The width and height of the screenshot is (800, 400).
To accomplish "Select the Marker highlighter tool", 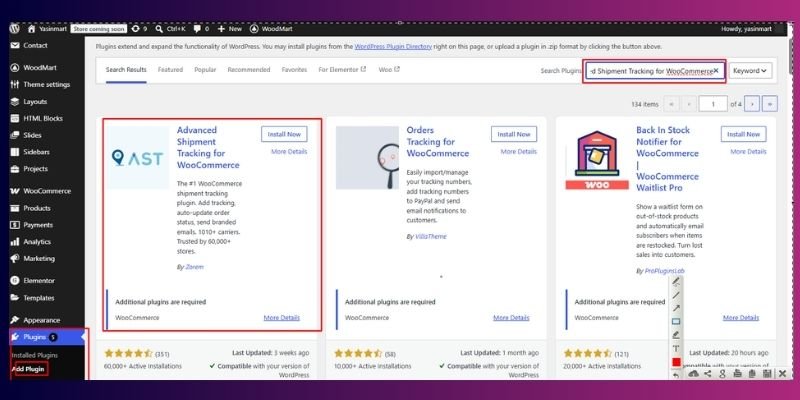I will tap(676, 335).
